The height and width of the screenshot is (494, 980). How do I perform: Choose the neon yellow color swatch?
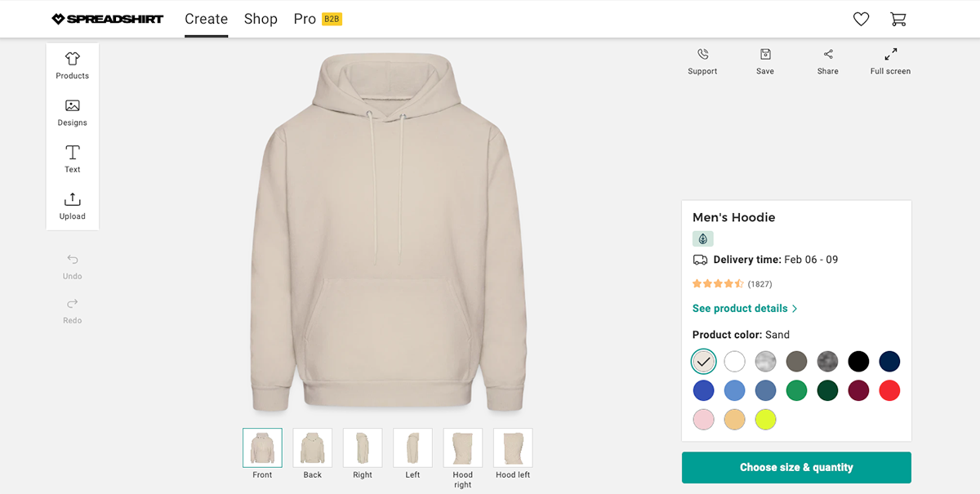tap(765, 420)
